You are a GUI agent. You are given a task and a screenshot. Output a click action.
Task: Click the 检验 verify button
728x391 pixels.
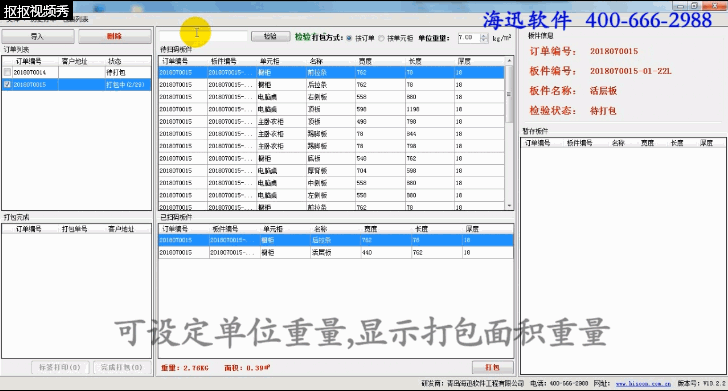(x=270, y=37)
